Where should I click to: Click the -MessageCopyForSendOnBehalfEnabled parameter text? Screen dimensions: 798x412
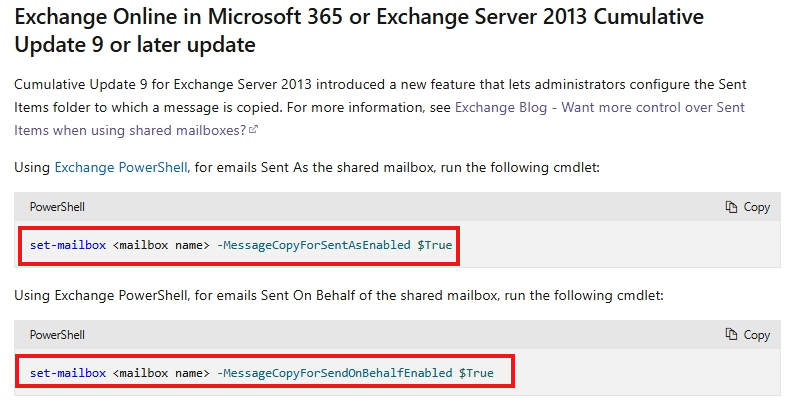tap(334, 373)
